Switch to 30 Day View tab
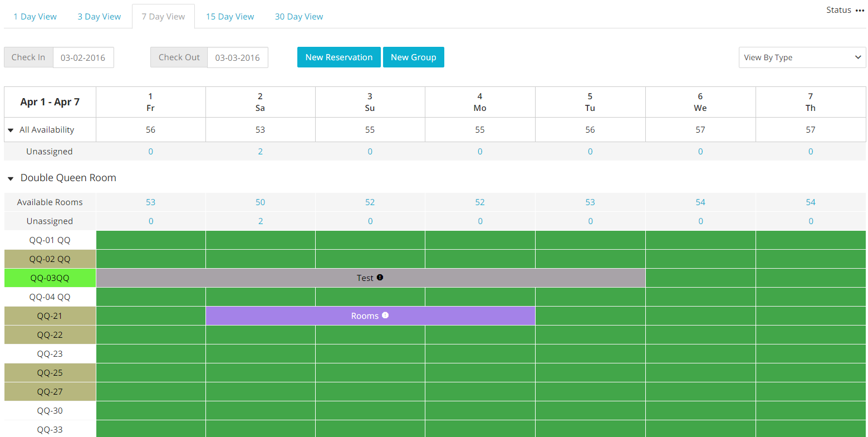The width and height of the screenshot is (868, 437). (x=299, y=17)
